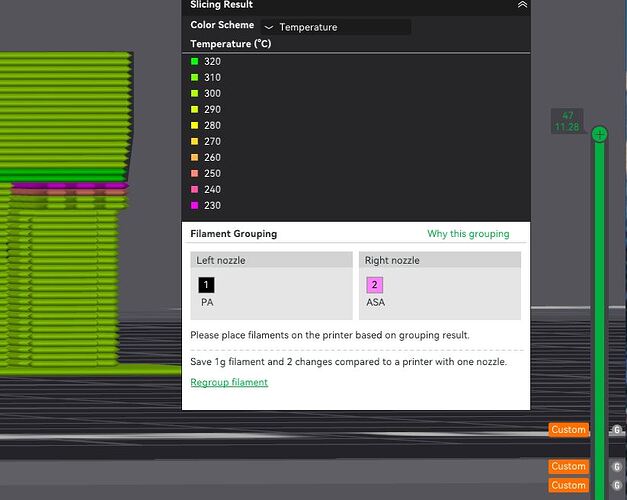Click the Right nozzle header
This screenshot has width=627, height=500.
pyautogui.click(x=440, y=260)
